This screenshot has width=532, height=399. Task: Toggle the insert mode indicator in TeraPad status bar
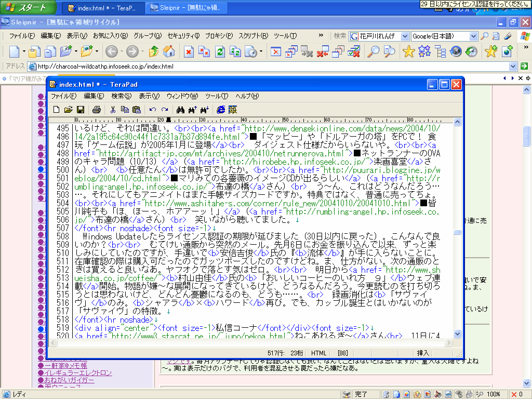pyautogui.click(x=422, y=353)
